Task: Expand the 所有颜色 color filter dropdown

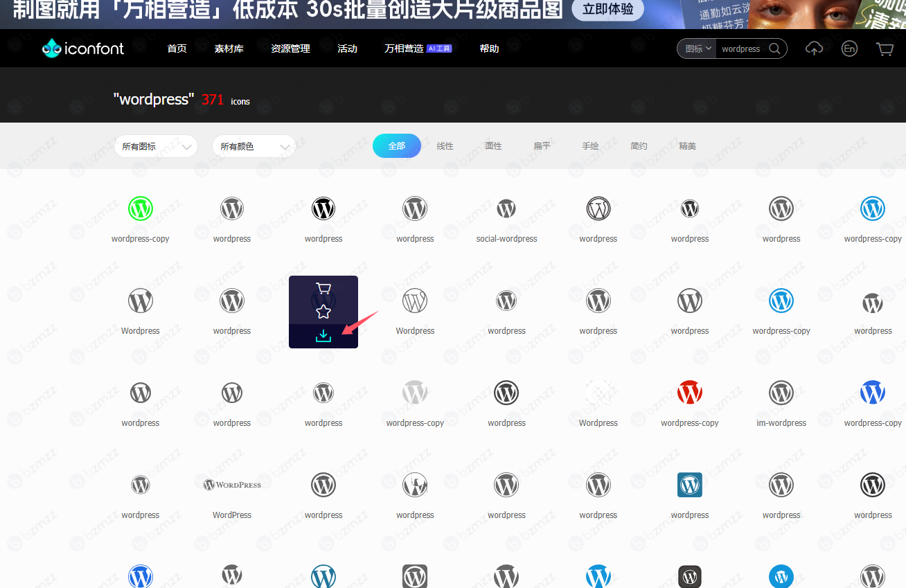Action: (x=254, y=146)
